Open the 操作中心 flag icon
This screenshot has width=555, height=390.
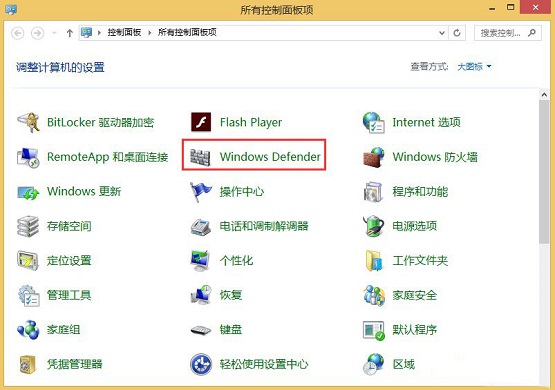pos(200,192)
